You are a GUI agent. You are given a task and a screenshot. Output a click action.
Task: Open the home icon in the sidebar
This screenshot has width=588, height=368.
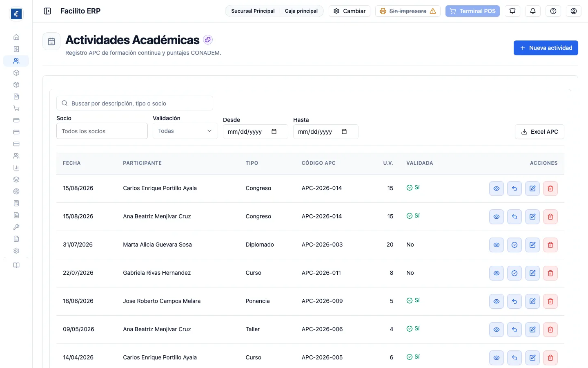click(16, 37)
